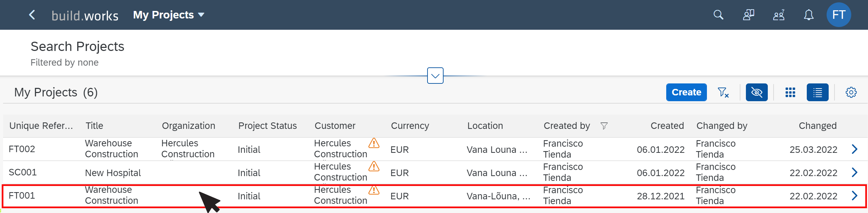Open FT002 row details chevron
Screen dimensions: 868x213
854,149
